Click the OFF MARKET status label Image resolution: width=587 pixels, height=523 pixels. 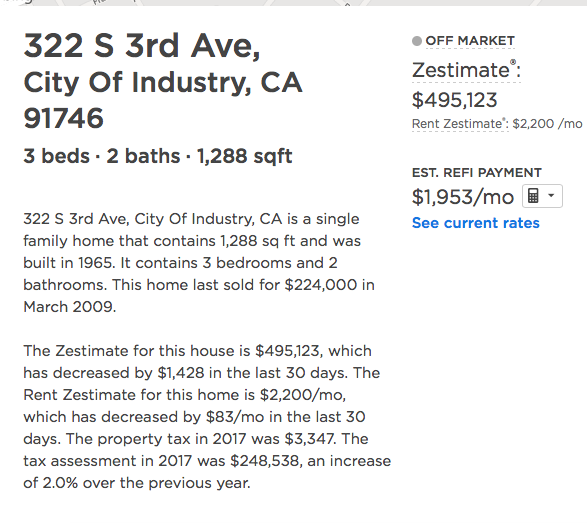(470, 40)
